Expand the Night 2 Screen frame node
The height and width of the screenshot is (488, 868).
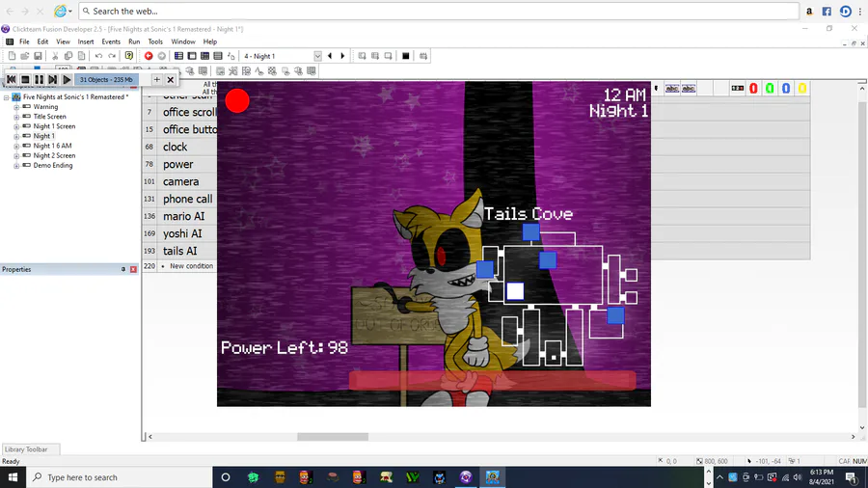(16, 156)
